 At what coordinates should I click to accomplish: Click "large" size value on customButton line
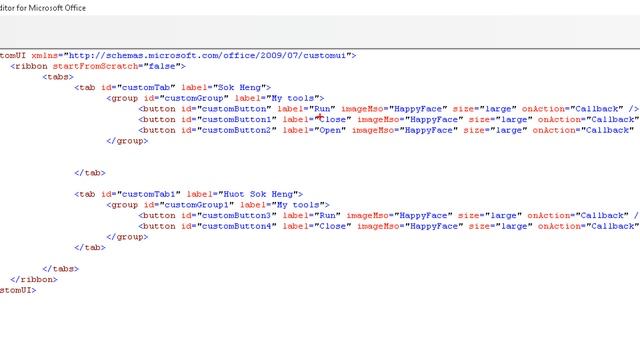pos(498,109)
